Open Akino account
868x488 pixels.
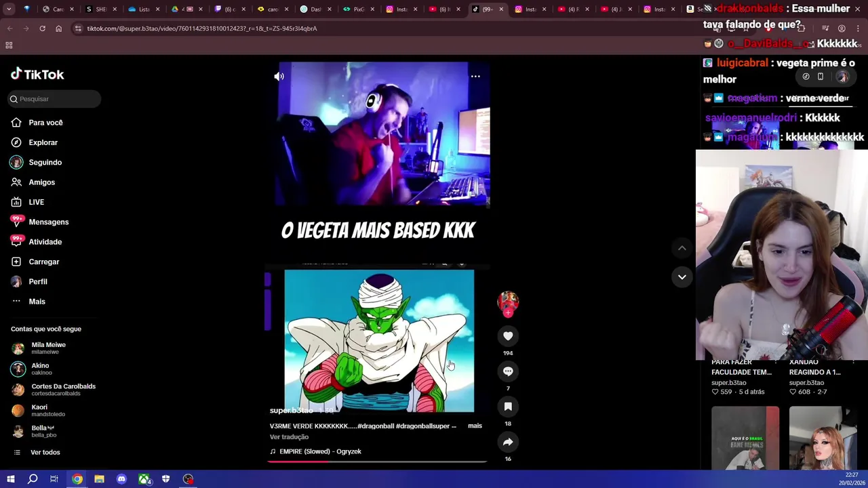[x=41, y=369]
